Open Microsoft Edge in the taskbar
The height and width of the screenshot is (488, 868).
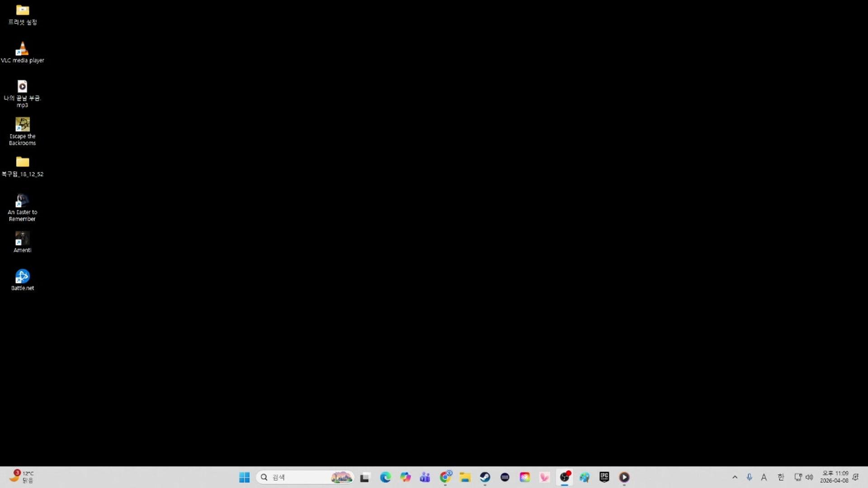pyautogui.click(x=385, y=477)
